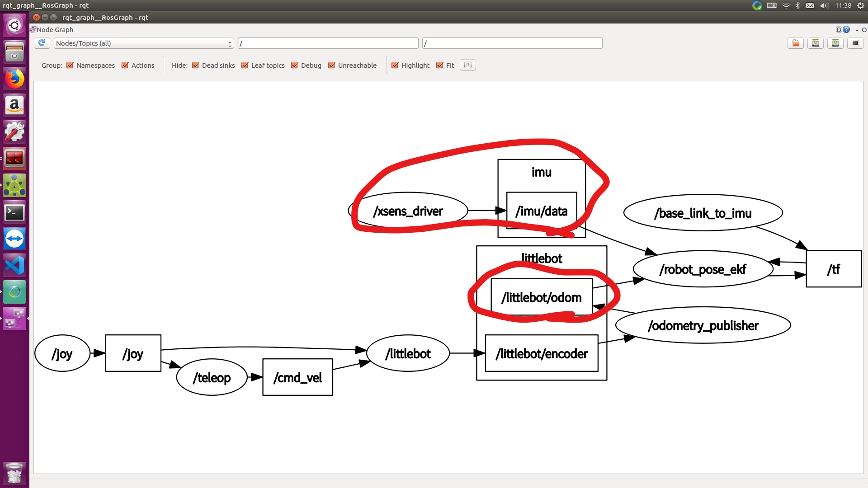Uncheck the Debug hide option
Image resolution: width=868 pixels, height=488 pixels.
[x=295, y=65]
